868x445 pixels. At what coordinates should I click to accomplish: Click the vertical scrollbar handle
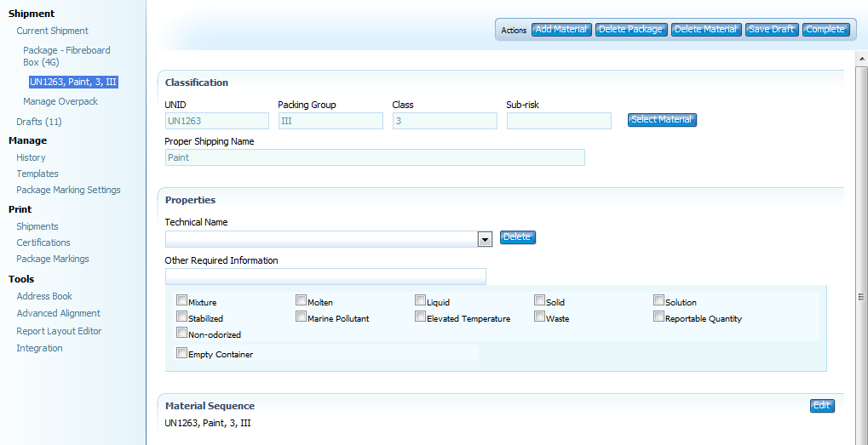click(861, 297)
